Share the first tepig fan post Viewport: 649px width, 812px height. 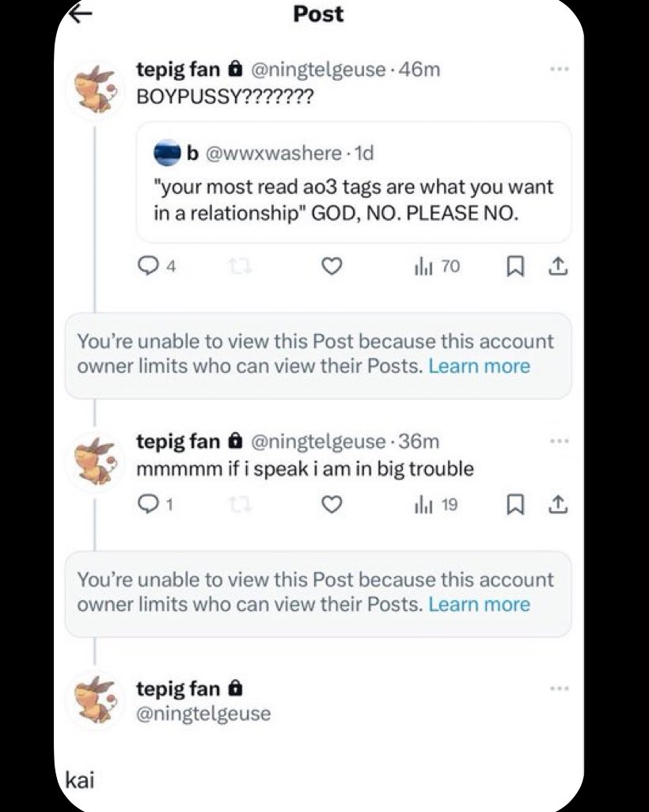tap(557, 267)
